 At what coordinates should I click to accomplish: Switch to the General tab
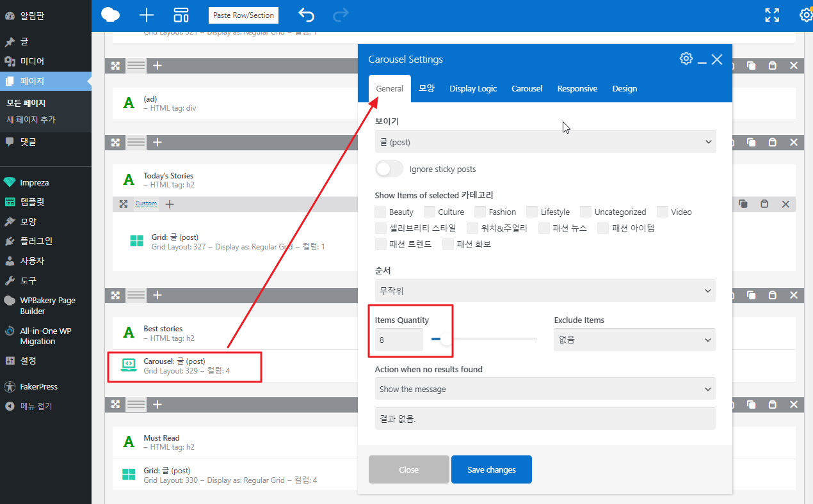click(390, 89)
